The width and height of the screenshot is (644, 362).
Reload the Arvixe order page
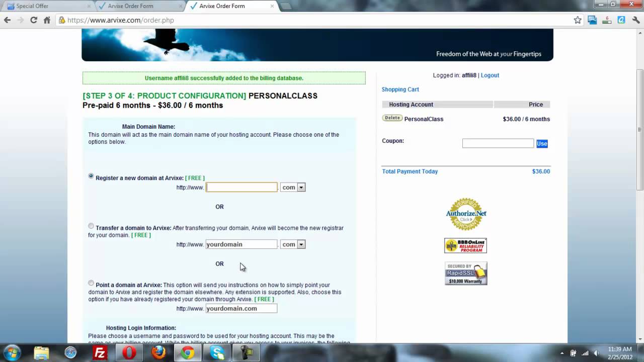pos(34,20)
